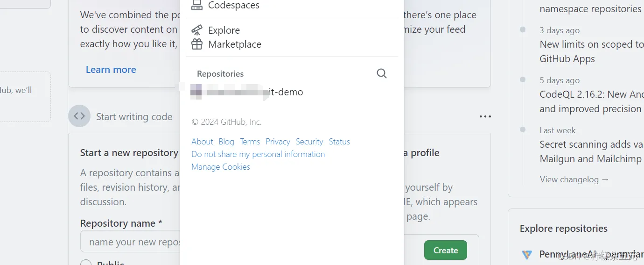Click the Explore telescope icon
Image resolution: width=644 pixels, height=265 pixels.
(197, 30)
